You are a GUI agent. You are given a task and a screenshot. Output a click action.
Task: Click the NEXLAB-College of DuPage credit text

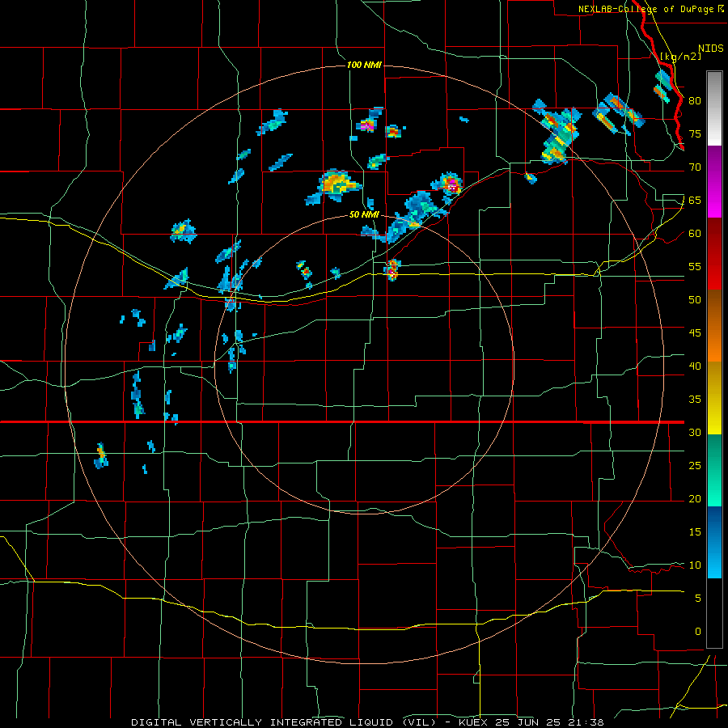[x=647, y=9]
